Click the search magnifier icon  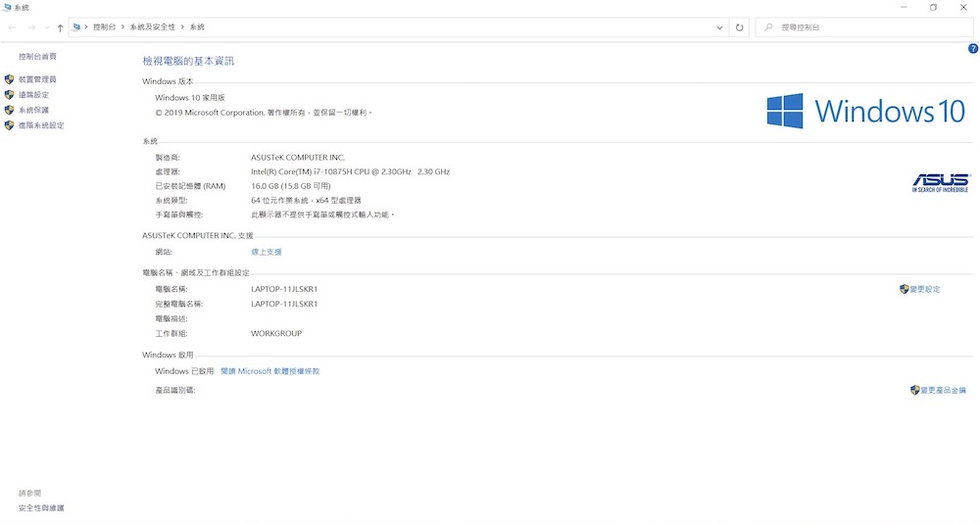coord(768,27)
